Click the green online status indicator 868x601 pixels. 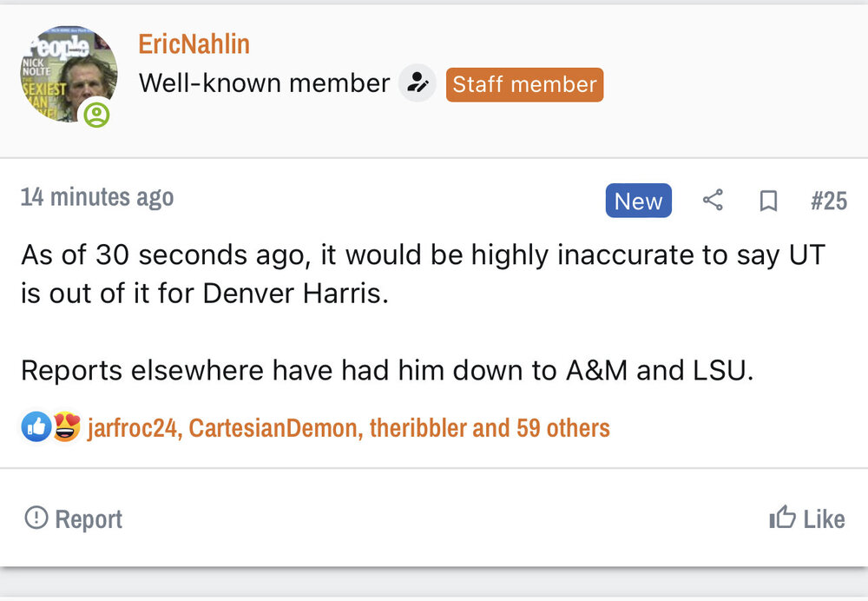point(96,115)
